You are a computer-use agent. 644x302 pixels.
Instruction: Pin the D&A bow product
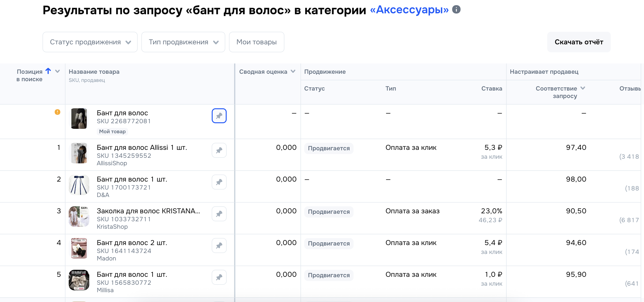[219, 182]
